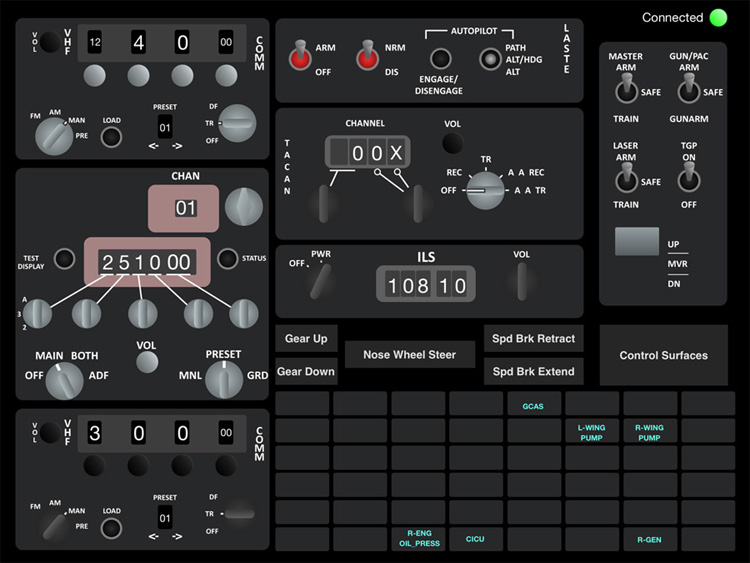Step top VHF preset left arrow

[153, 146]
